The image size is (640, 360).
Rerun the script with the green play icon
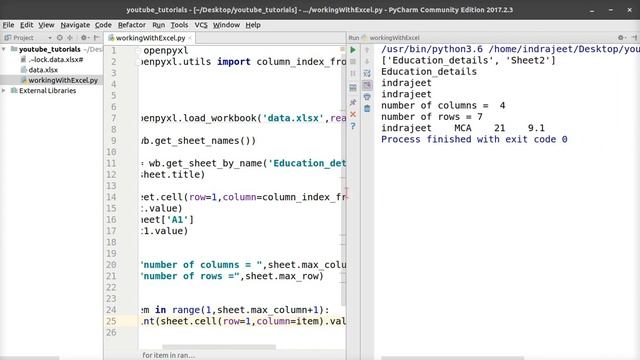[x=353, y=50]
